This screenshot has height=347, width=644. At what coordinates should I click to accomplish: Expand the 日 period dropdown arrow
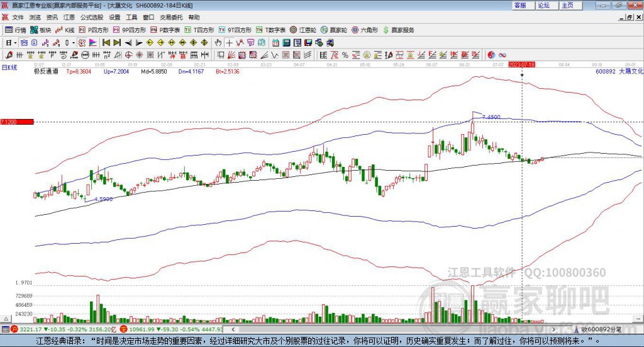tap(14, 43)
